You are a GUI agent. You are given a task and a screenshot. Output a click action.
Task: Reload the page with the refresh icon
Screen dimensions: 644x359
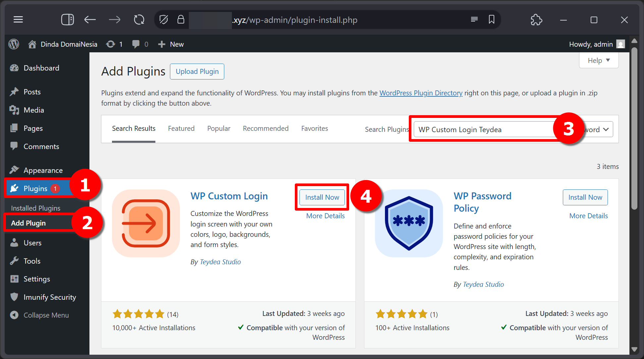139,20
